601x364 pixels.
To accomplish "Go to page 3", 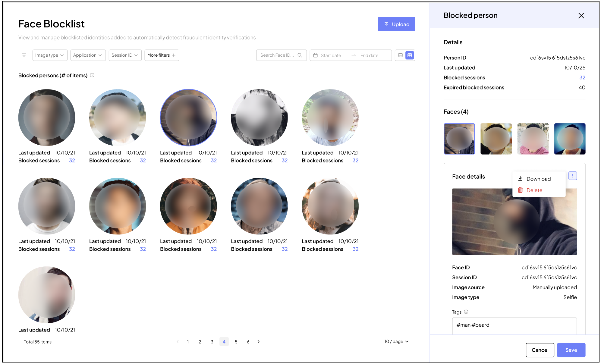I will (212, 342).
